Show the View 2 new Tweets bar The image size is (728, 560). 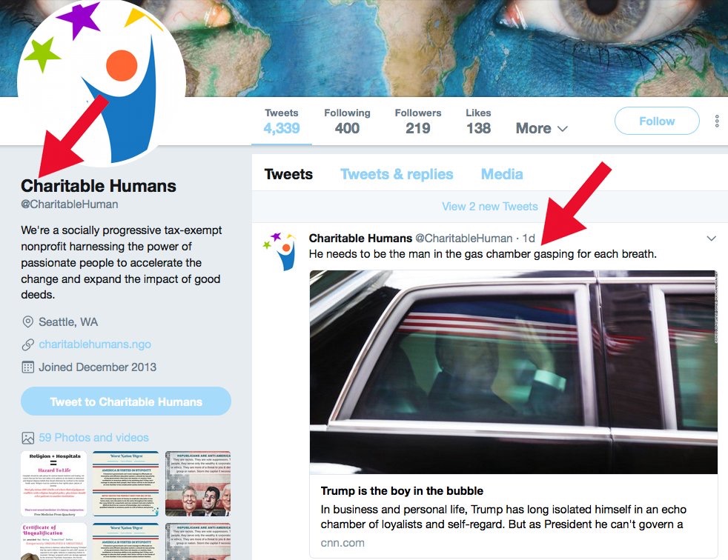[x=490, y=207]
